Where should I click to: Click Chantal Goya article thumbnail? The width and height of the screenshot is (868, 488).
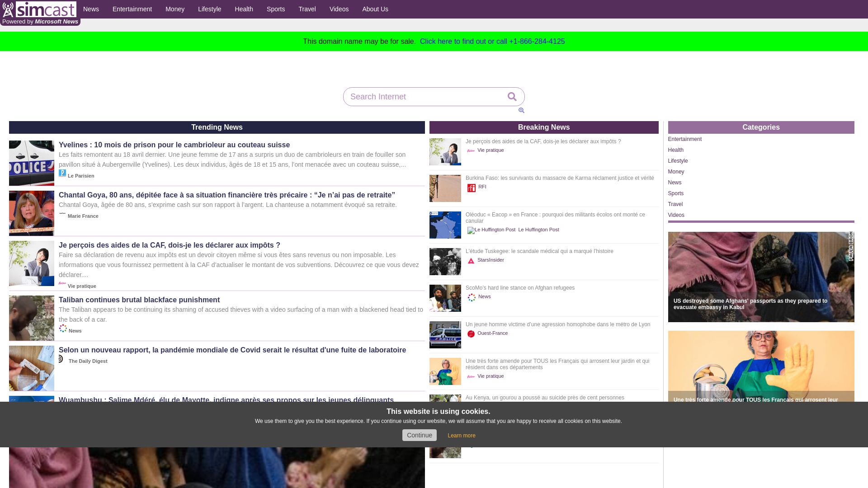(32, 213)
